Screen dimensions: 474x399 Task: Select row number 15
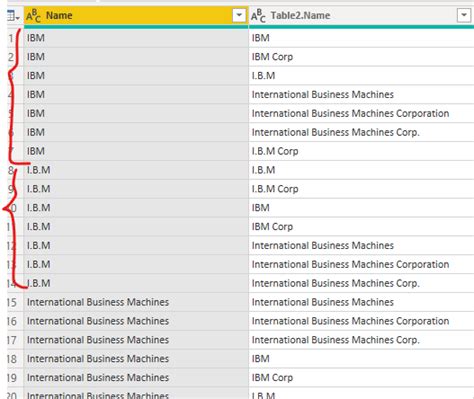(12, 302)
